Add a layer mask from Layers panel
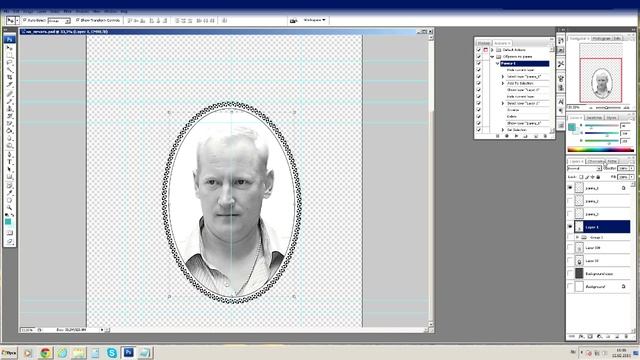This screenshot has height=360, width=640. (x=590, y=337)
